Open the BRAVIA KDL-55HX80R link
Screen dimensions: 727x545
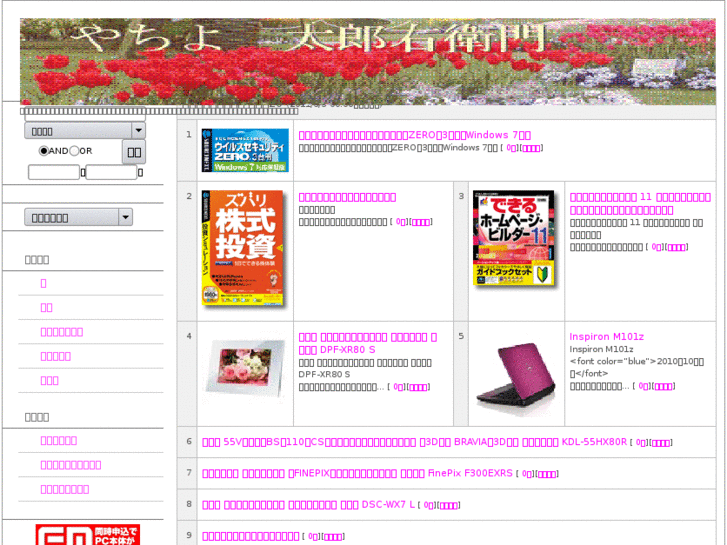coord(414,442)
